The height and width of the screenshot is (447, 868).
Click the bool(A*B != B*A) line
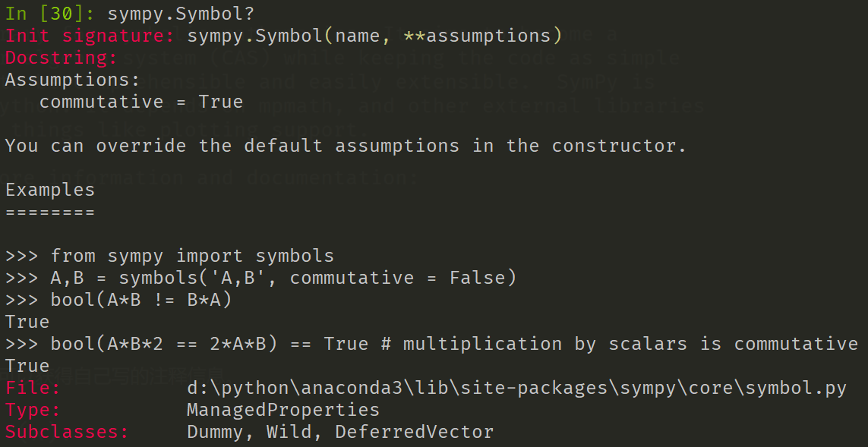click(x=141, y=300)
